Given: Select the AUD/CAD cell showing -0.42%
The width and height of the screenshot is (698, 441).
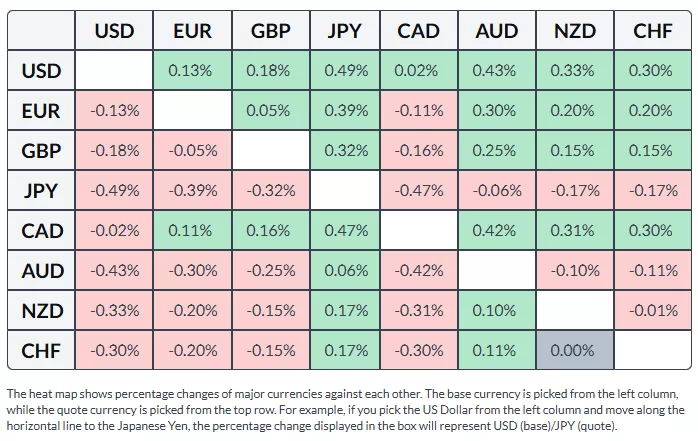Looking at the screenshot, I should point(418,271).
